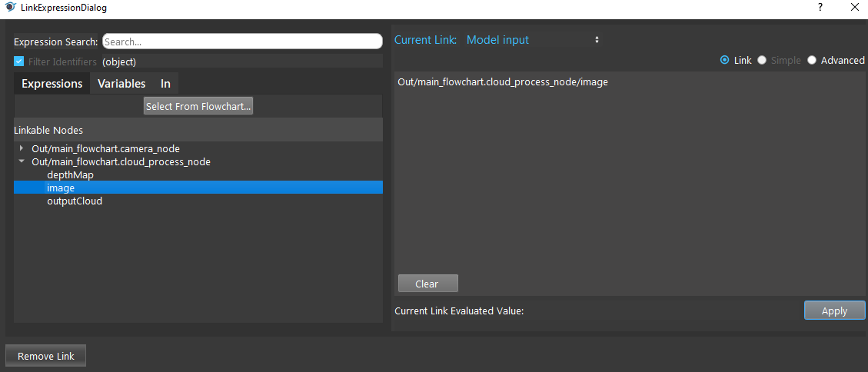Select the Simple radio button

point(762,61)
